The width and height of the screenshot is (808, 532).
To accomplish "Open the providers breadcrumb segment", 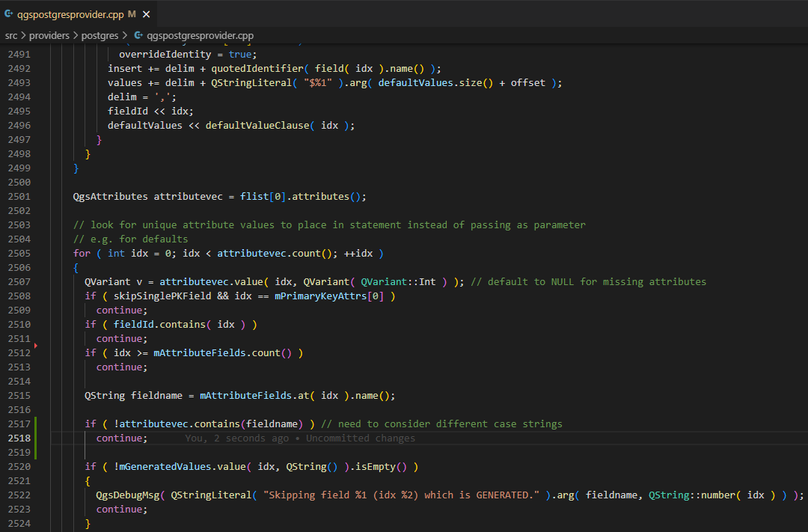I will point(49,36).
